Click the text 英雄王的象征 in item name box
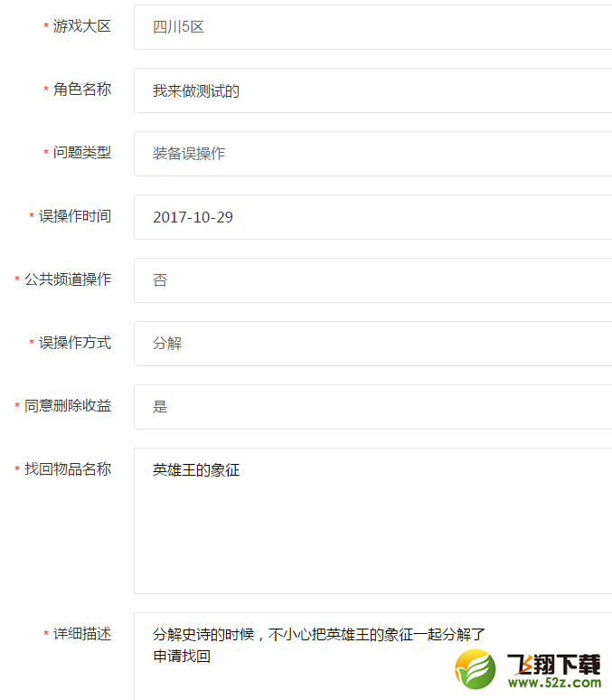 click(x=196, y=470)
